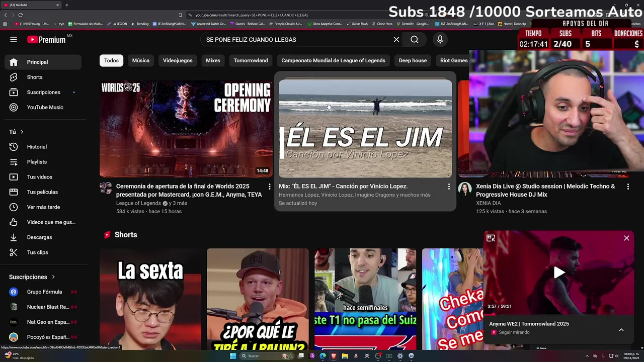This screenshot has width=644, height=362.
Task: Open Ver más tarde list
Action: click(x=43, y=207)
